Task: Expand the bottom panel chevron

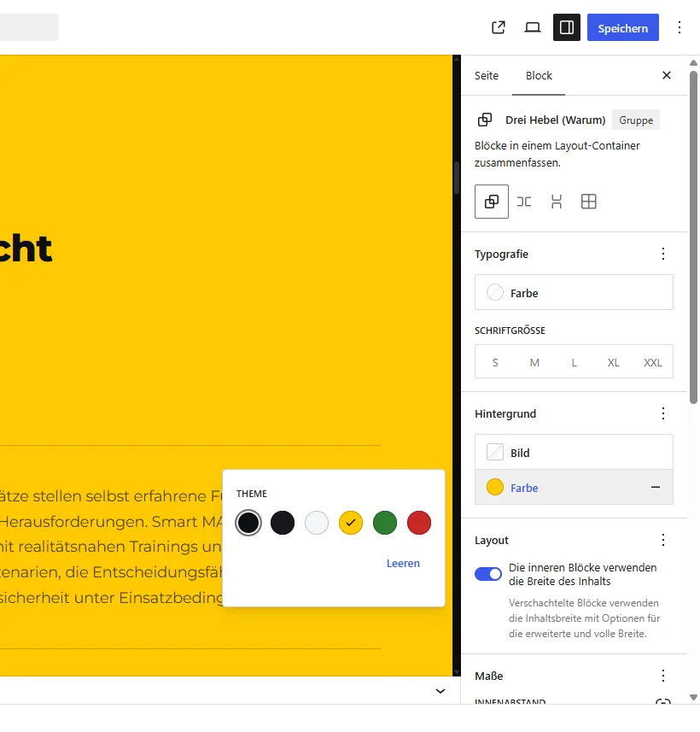Action: [440, 691]
